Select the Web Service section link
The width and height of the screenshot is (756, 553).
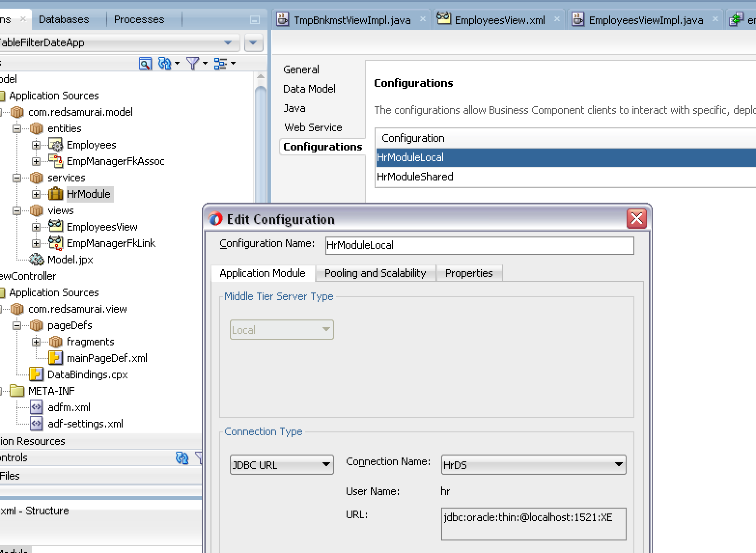tap(312, 127)
